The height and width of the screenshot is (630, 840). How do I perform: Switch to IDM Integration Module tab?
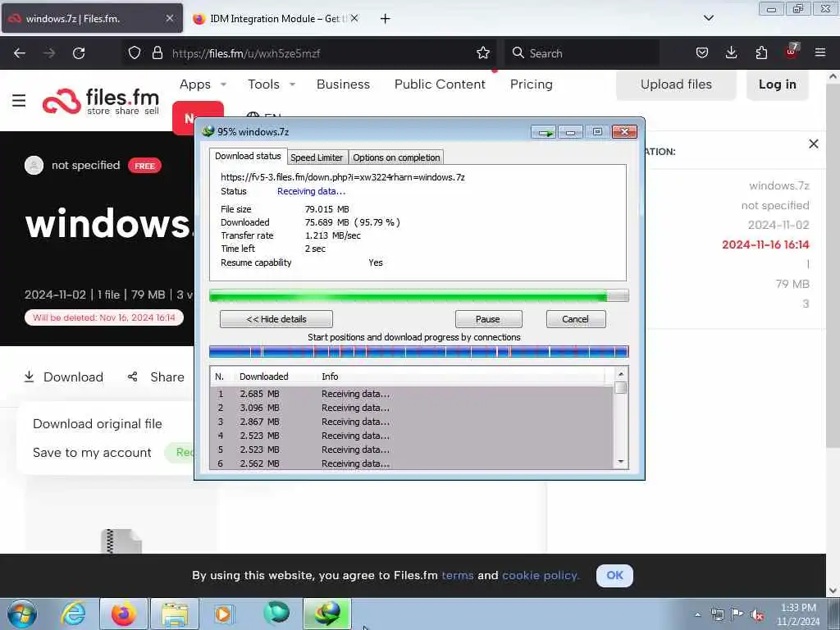coord(276,19)
